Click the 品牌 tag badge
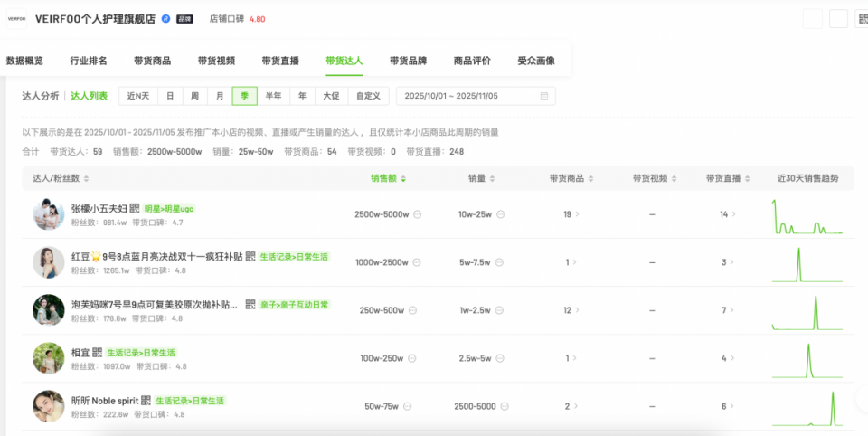Image resolution: width=868 pixels, height=436 pixels. [x=184, y=19]
